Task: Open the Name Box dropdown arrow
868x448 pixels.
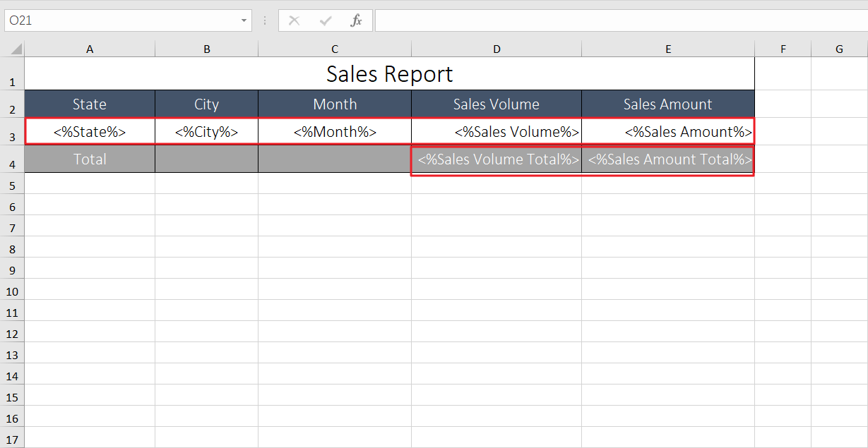Action: click(x=244, y=20)
